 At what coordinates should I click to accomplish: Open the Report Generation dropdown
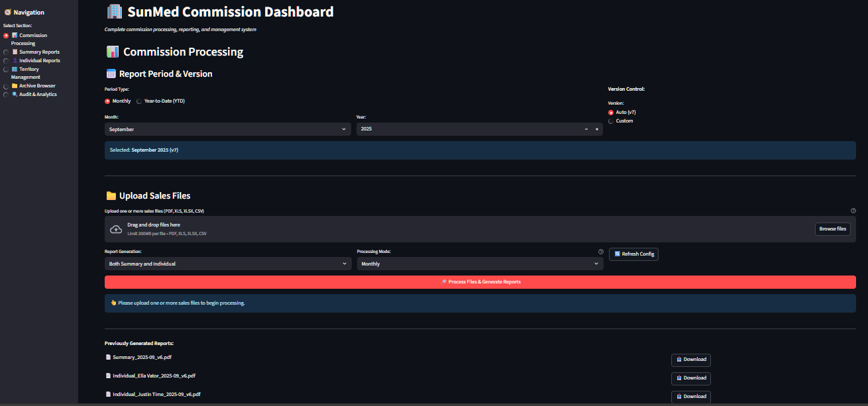227,263
